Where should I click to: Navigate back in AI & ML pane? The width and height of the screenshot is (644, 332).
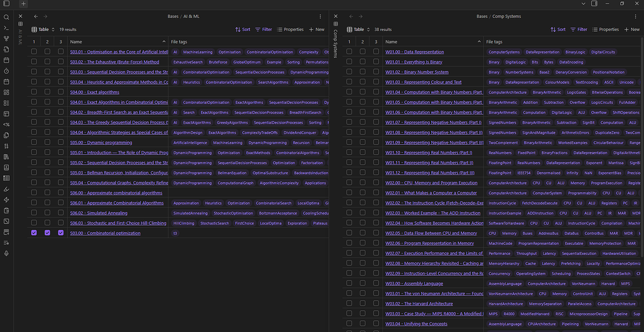coord(35,16)
